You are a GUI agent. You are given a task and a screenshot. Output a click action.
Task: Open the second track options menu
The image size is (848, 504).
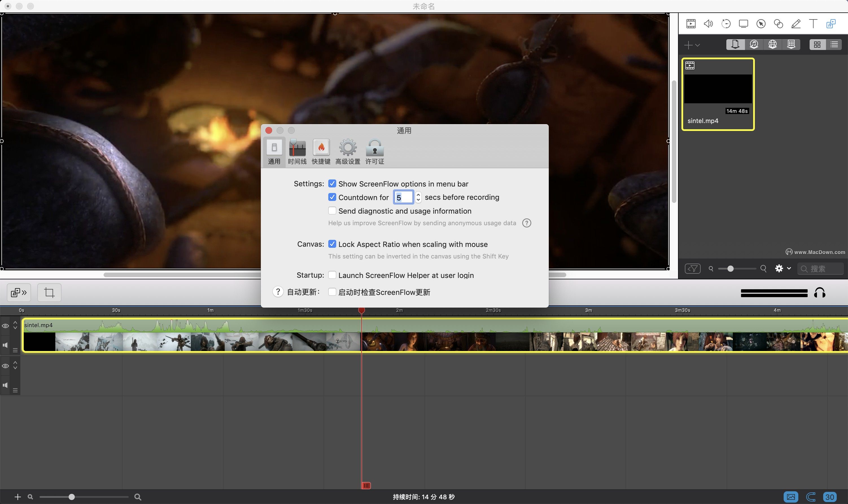click(15, 390)
